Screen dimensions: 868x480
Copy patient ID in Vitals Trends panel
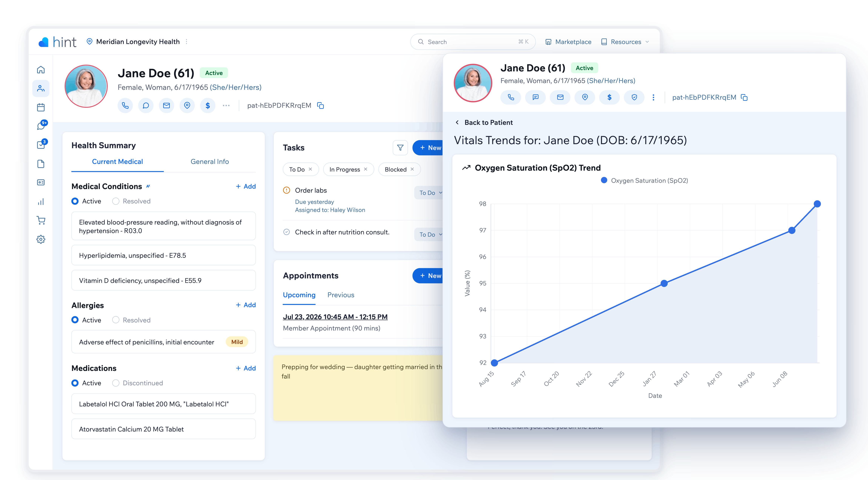pos(744,97)
